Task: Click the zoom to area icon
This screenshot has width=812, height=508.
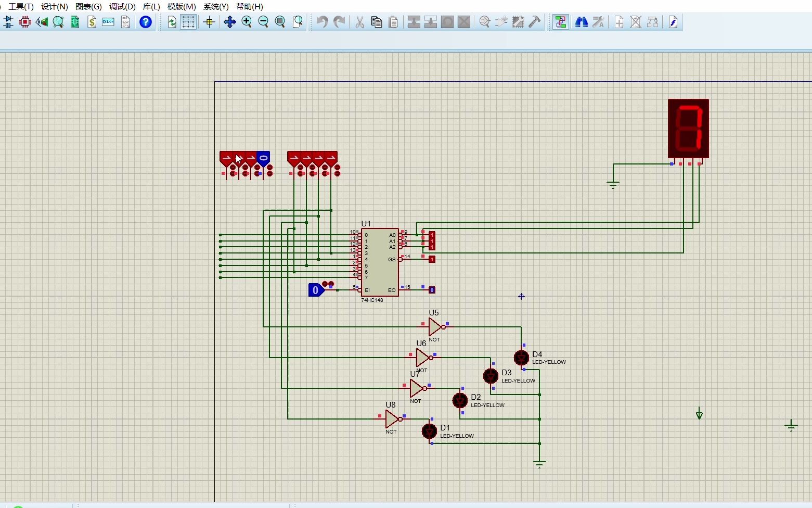Action: (297, 22)
